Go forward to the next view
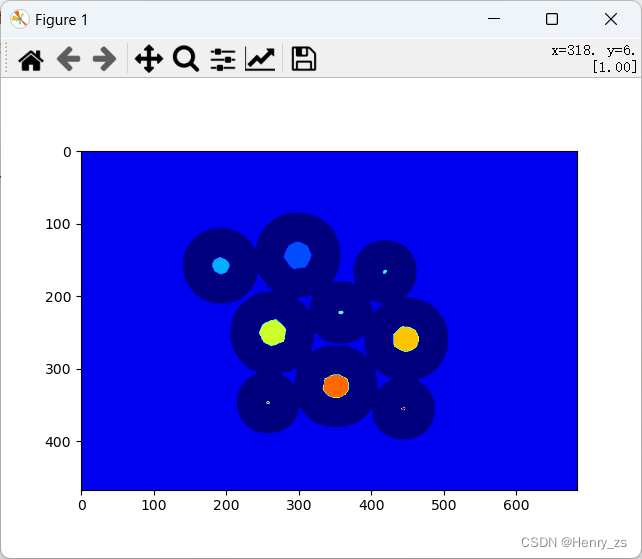 coord(104,59)
